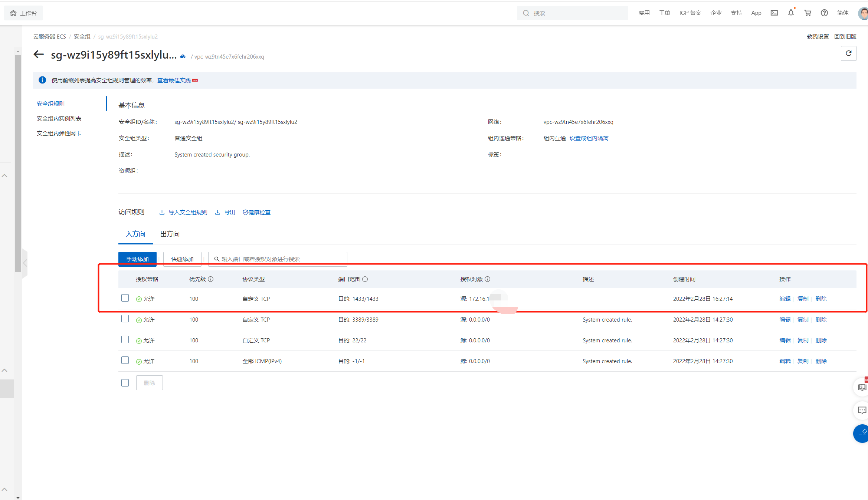Click the vpc-wz9tn45e7x6fehr206xxq network value

578,122
